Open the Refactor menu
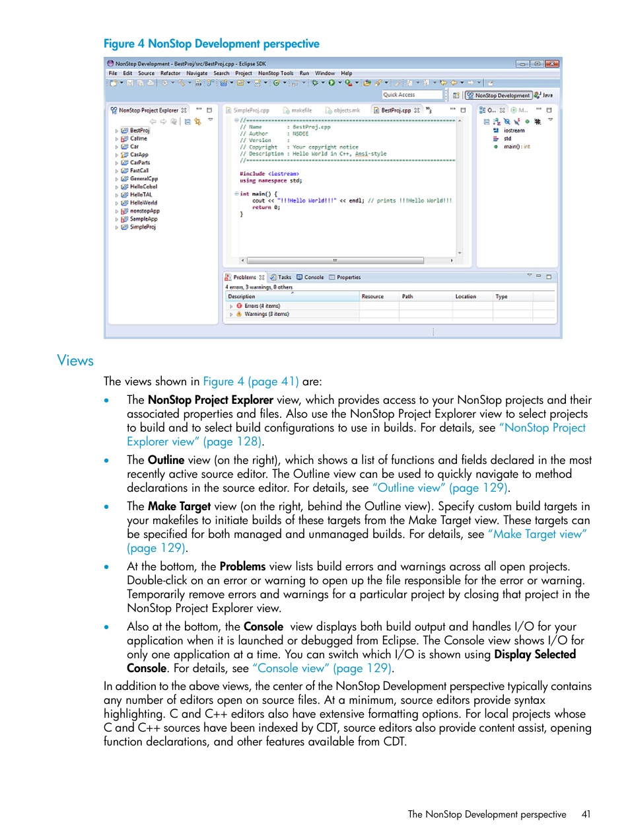630x840 pixels. [x=170, y=73]
